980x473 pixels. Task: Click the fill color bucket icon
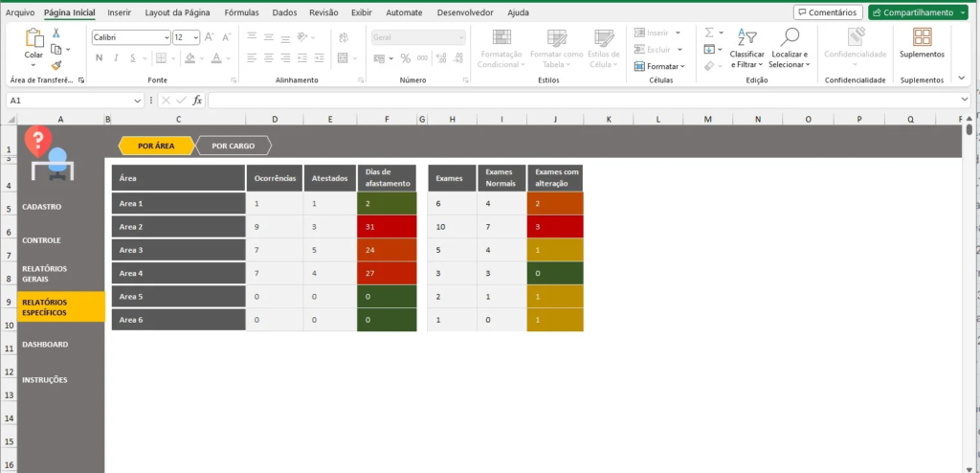point(190,57)
